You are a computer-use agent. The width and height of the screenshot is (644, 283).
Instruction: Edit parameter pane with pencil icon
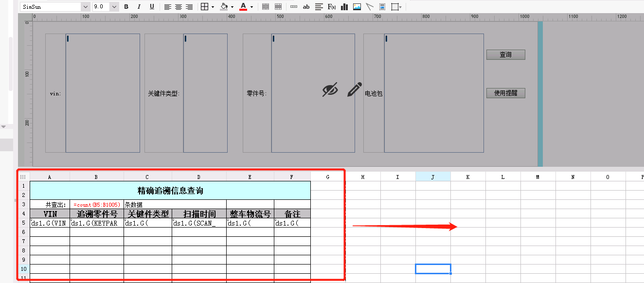[x=355, y=89]
